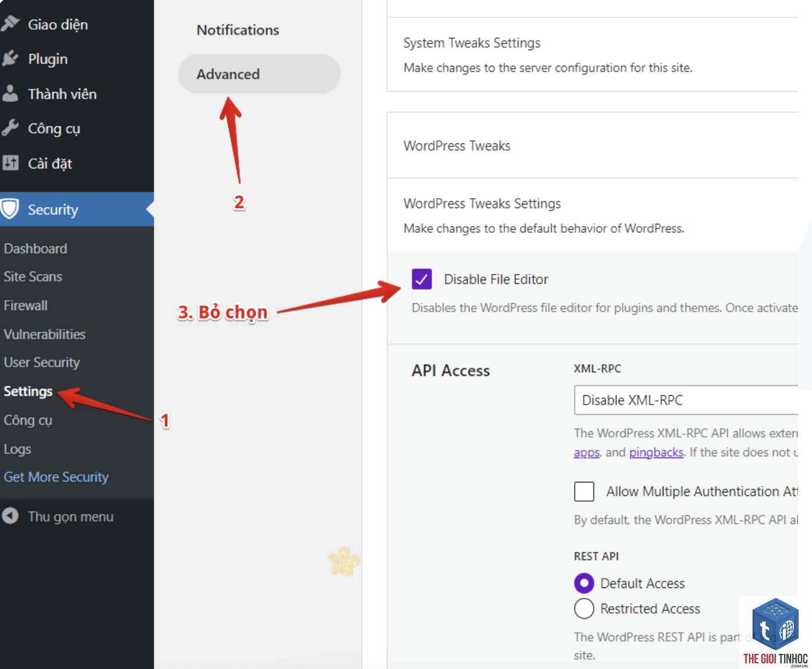Open Công cụ under the Security submenu
The image size is (812, 669).
[28, 420]
